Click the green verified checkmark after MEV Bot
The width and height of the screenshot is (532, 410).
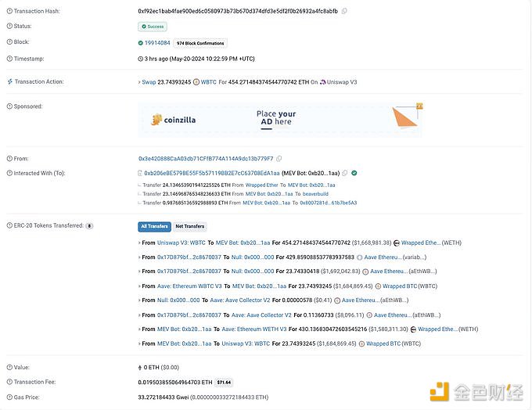click(x=354, y=172)
